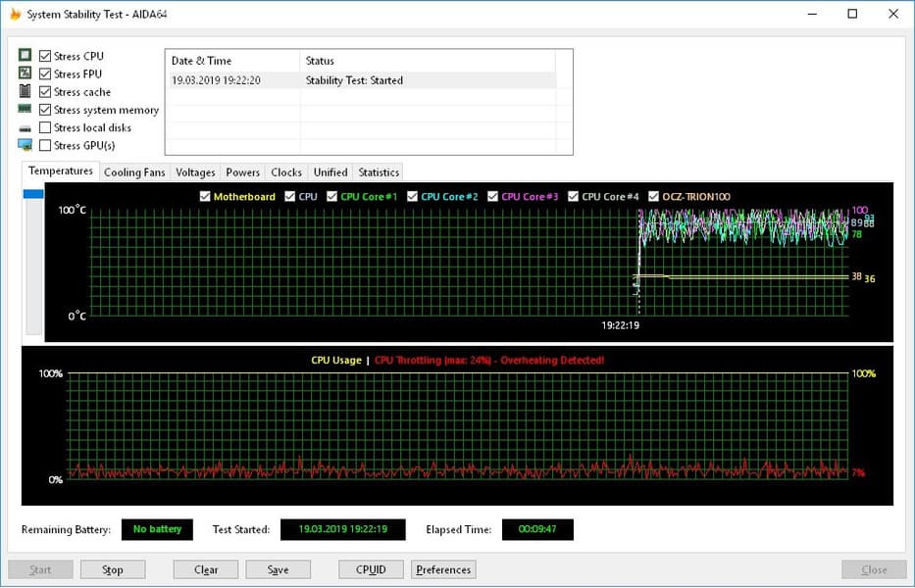This screenshot has height=588, width=915.
Task: Click the CPU Usage graph label
Action: click(336, 361)
